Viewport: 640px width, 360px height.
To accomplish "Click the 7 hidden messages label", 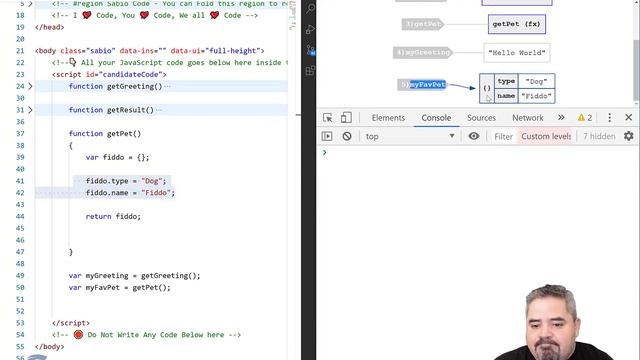I will [599, 136].
